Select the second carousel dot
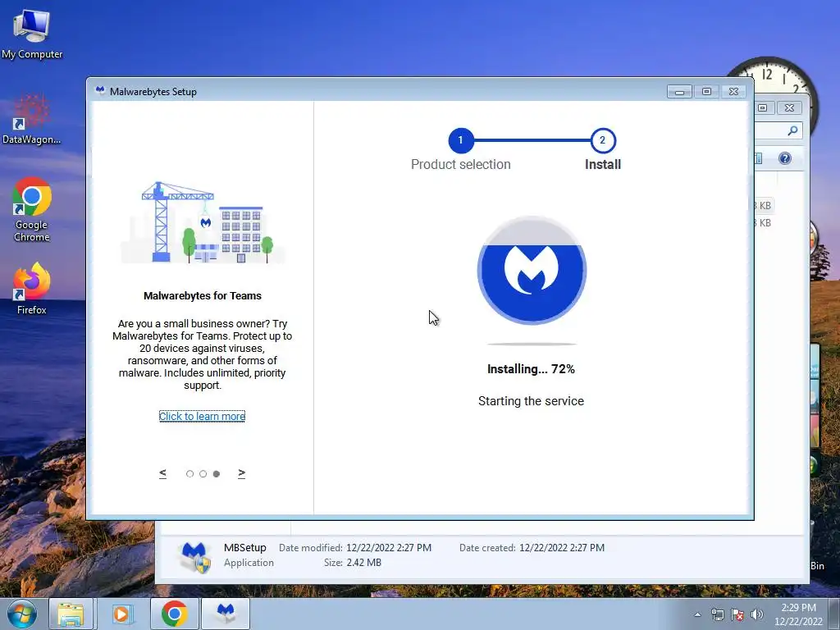Viewport: 840px width, 630px height. coord(203,473)
